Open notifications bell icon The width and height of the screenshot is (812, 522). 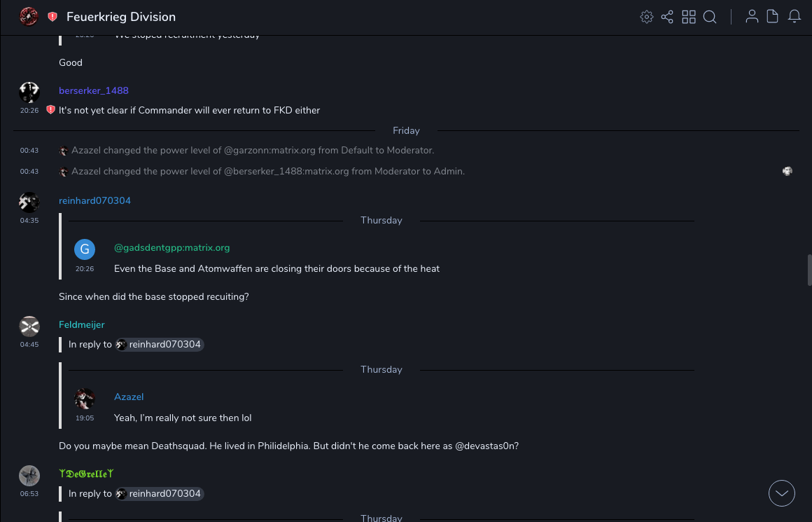pyautogui.click(x=794, y=17)
